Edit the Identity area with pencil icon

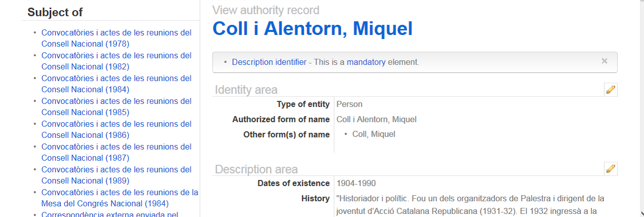click(x=611, y=90)
